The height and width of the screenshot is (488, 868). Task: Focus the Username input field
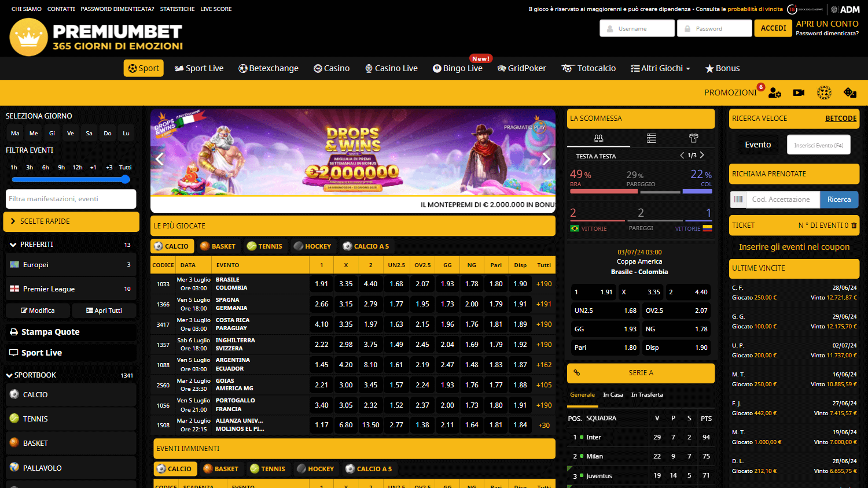(x=637, y=28)
